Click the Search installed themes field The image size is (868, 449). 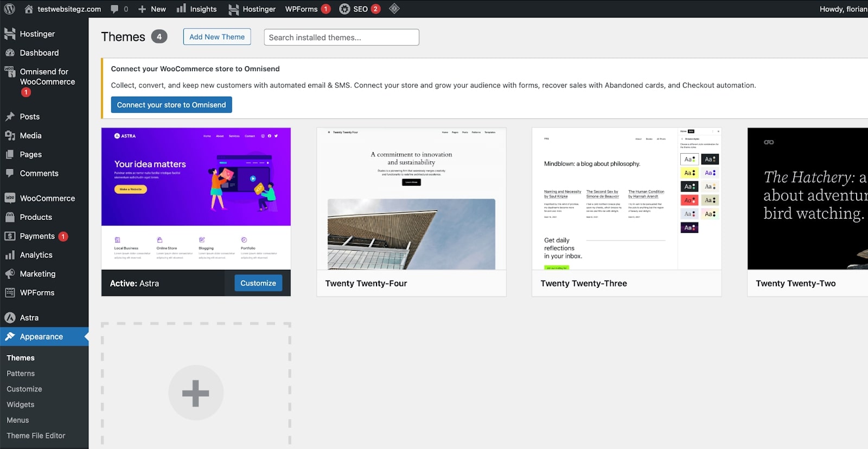point(341,37)
